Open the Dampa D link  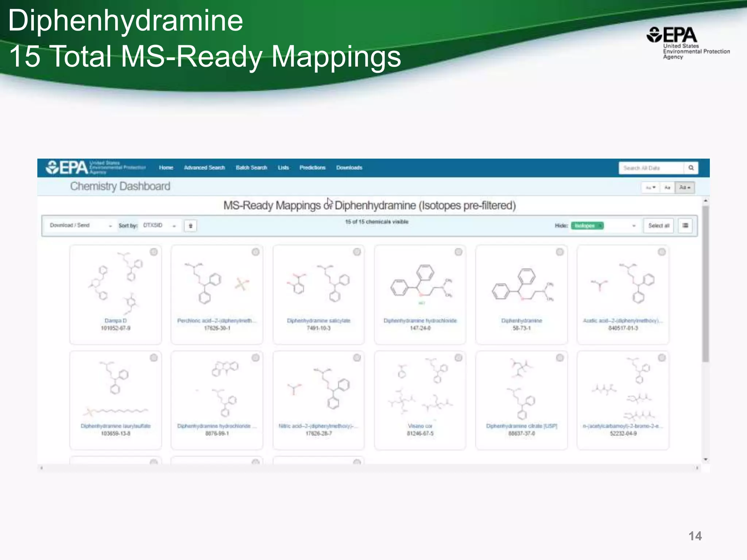click(116, 320)
